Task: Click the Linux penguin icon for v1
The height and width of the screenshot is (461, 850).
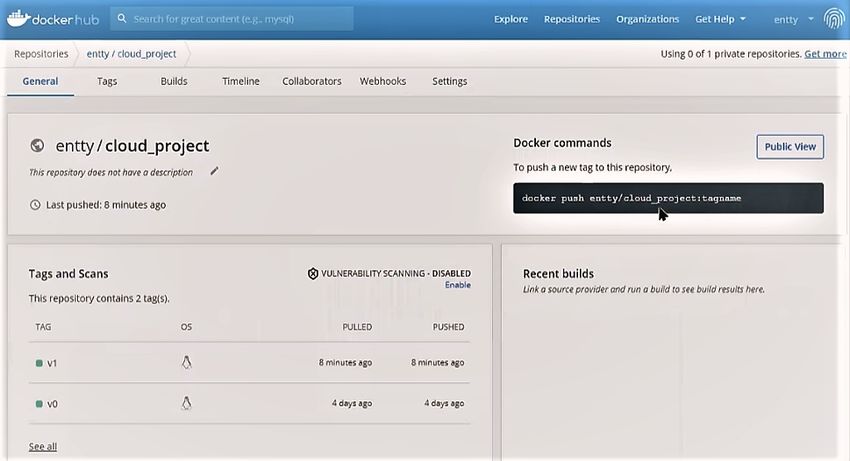Action: (x=186, y=362)
